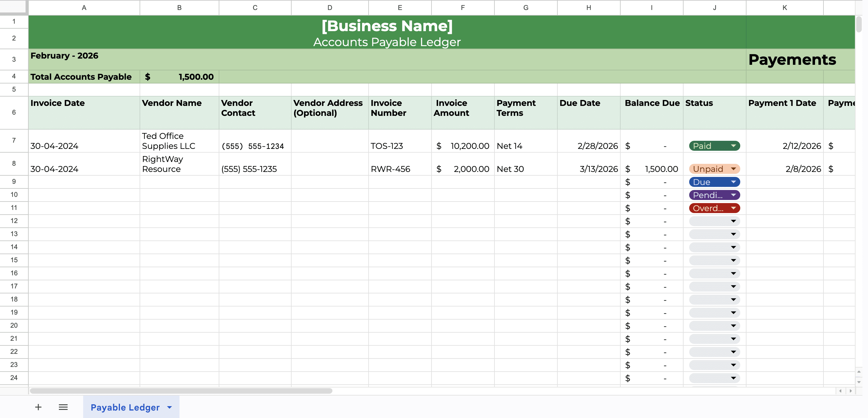Add a new sheet with the plus icon
The height and width of the screenshot is (418, 868).
[x=38, y=407]
